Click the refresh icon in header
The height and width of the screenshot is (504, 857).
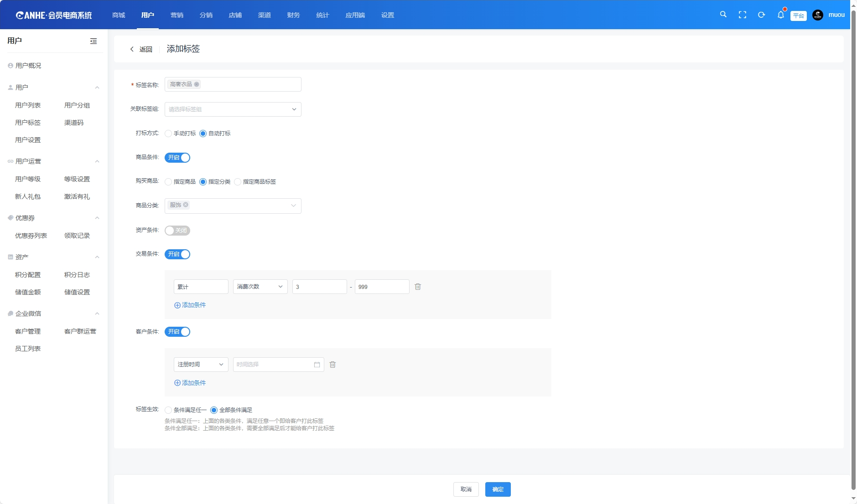click(x=761, y=15)
